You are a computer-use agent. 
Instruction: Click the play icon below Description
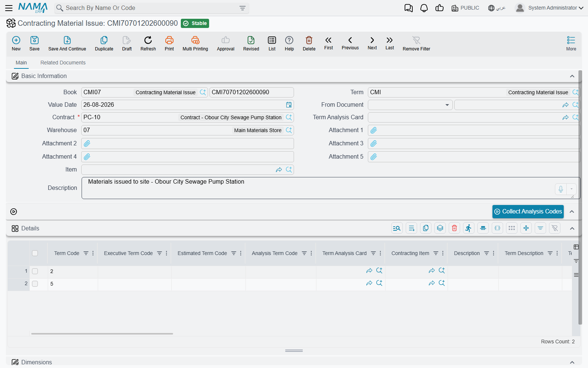(14, 212)
